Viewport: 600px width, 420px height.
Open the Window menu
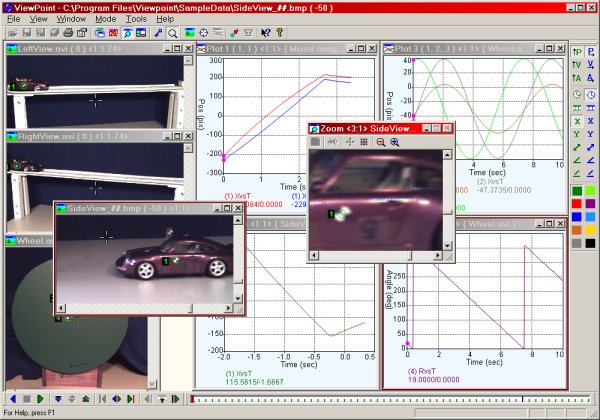click(71, 19)
